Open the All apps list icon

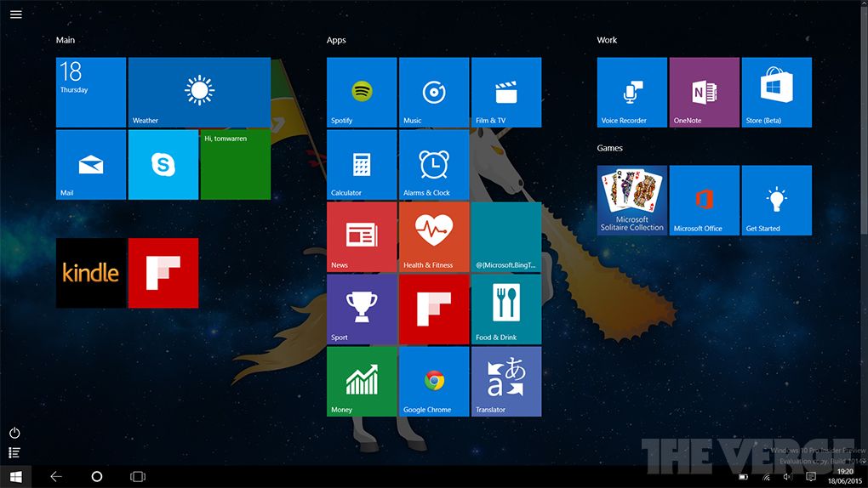(15, 452)
